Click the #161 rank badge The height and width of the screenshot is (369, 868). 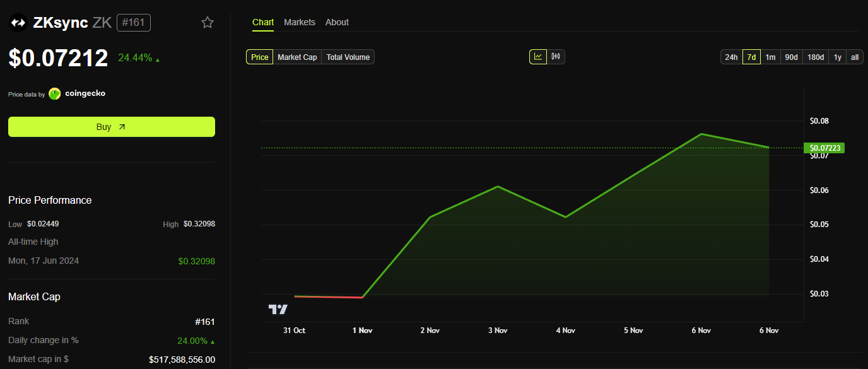click(133, 22)
